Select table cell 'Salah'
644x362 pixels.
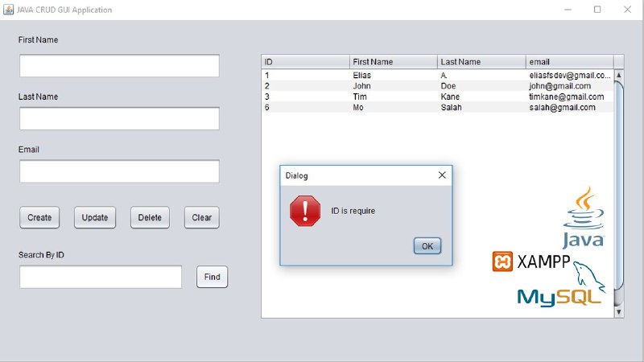(x=481, y=107)
